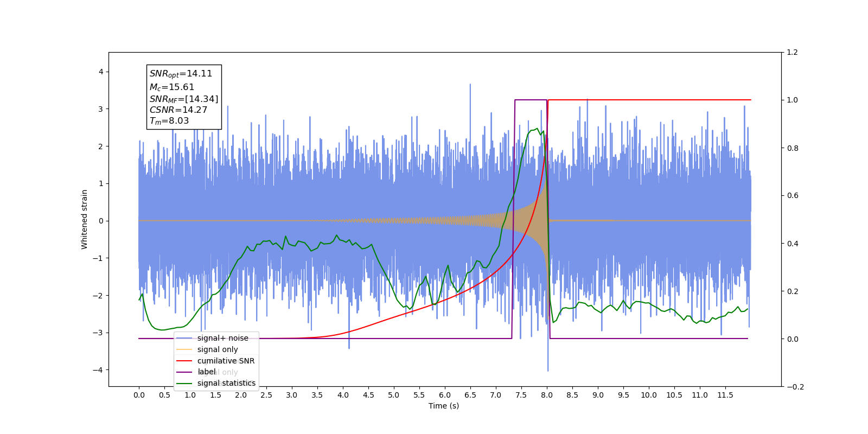Click the 0.6 tick on right axis
Image resolution: width=868 pixels, height=434 pixels.
(792, 196)
